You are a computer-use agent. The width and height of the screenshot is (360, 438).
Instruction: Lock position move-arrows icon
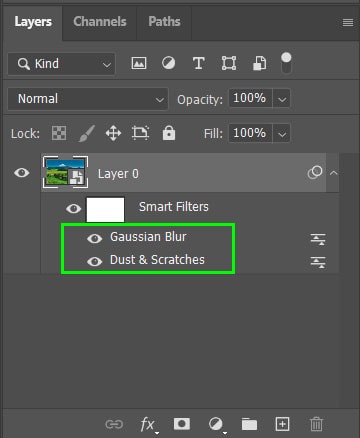[113, 133]
